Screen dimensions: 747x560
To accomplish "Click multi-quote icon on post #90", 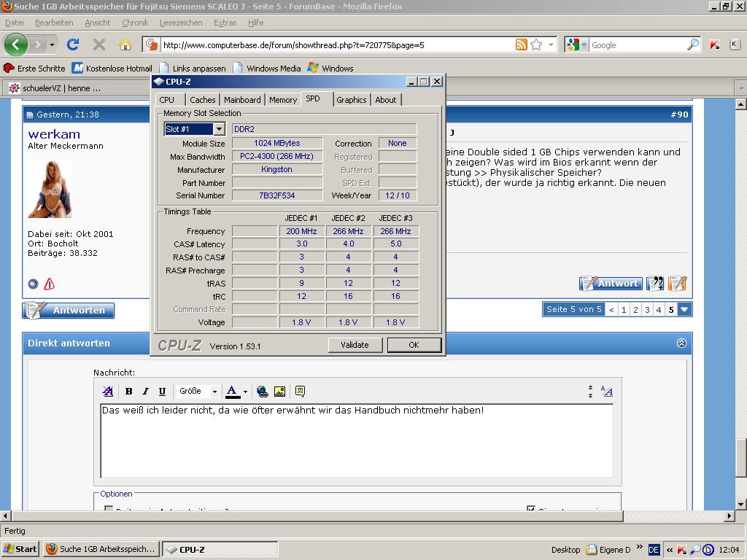I will click(x=655, y=284).
